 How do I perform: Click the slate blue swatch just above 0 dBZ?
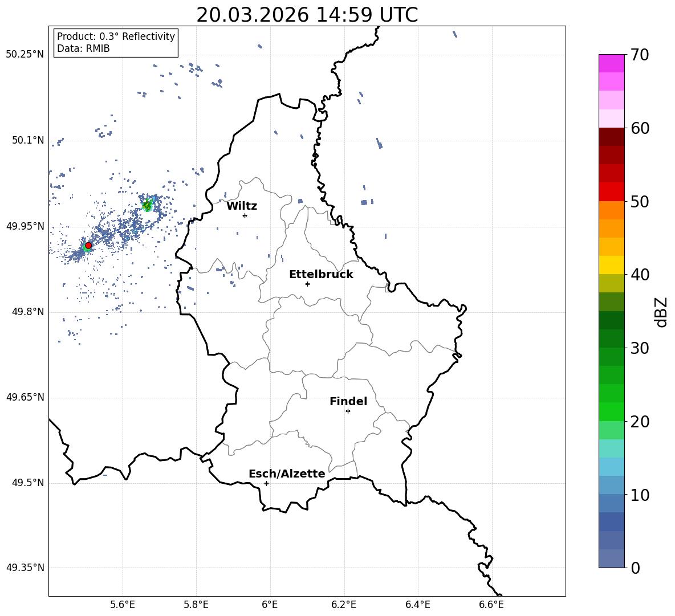[611, 558]
